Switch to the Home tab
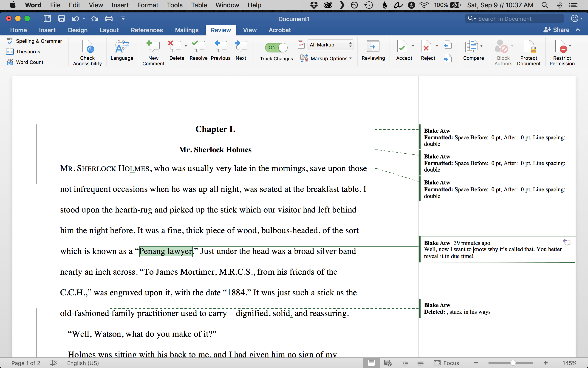 (x=18, y=30)
